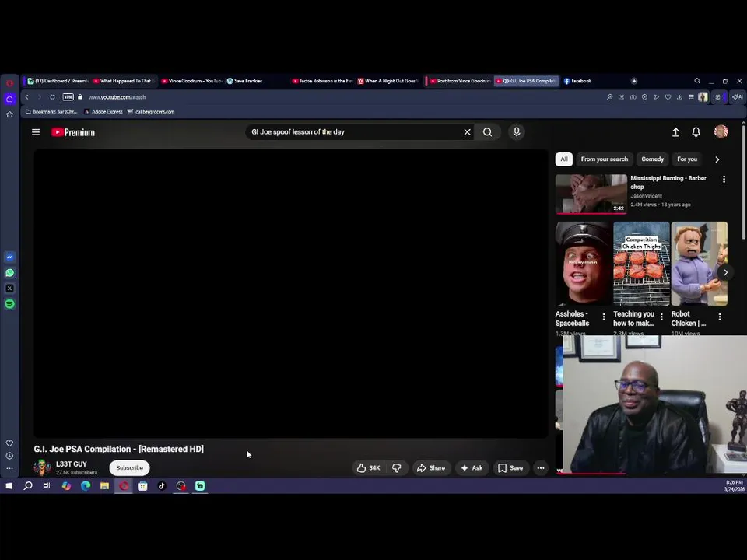Screen dimensions: 747x560
Task: Open Competition Chicken Thighs short
Action: pyautogui.click(x=641, y=264)
